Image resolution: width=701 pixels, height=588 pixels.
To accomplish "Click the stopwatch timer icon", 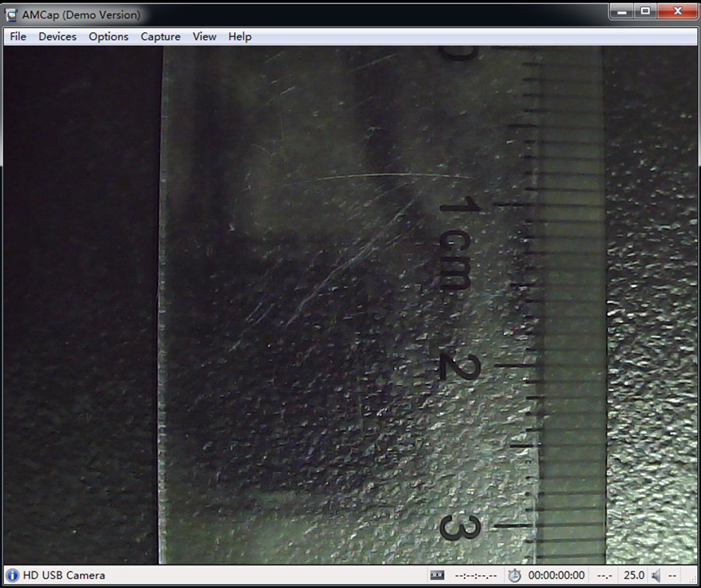I will (x=514, y=575).
